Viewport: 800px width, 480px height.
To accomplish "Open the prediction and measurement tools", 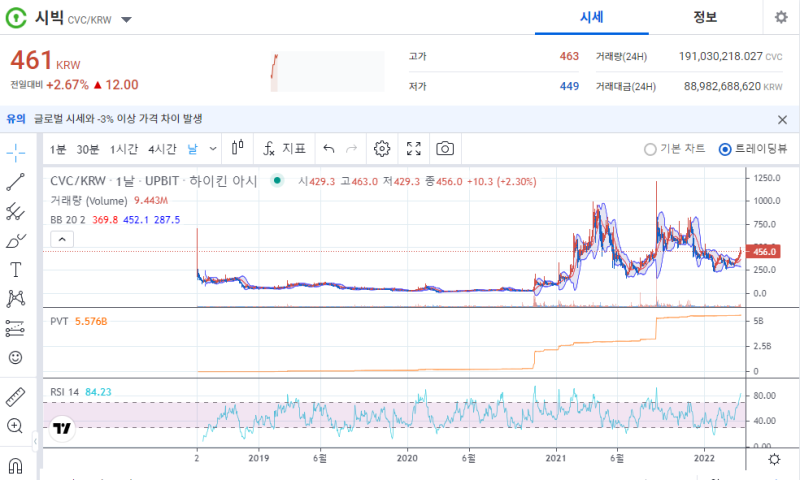I will point(16,329).
